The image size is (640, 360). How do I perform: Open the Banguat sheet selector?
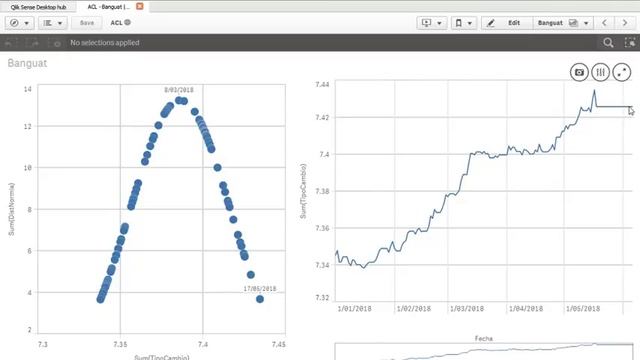coord(563,23)
